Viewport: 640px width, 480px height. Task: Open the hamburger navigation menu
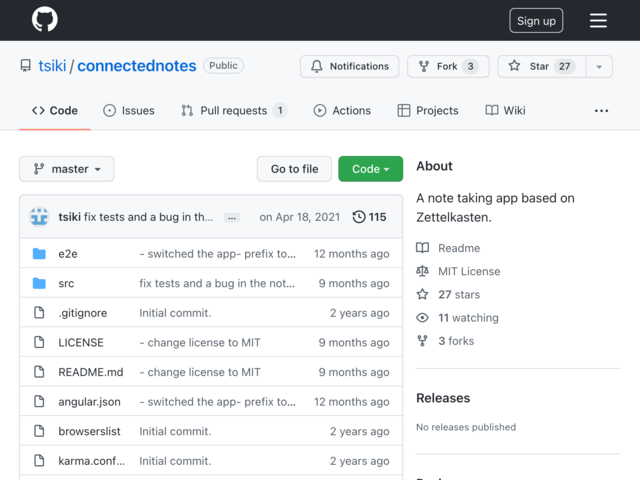pyautogui.click(x=598, y=20)
